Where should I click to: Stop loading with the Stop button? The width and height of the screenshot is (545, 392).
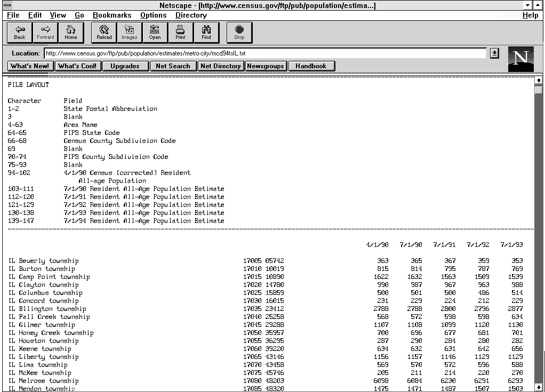point(239,33)
